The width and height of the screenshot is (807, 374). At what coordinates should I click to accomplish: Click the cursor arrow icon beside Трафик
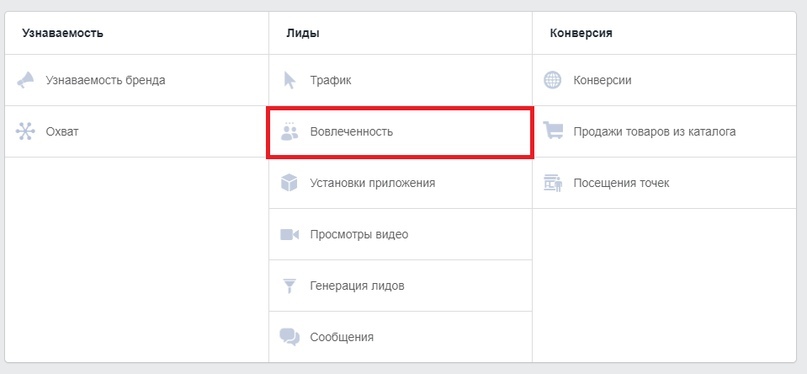click(290, 80)
